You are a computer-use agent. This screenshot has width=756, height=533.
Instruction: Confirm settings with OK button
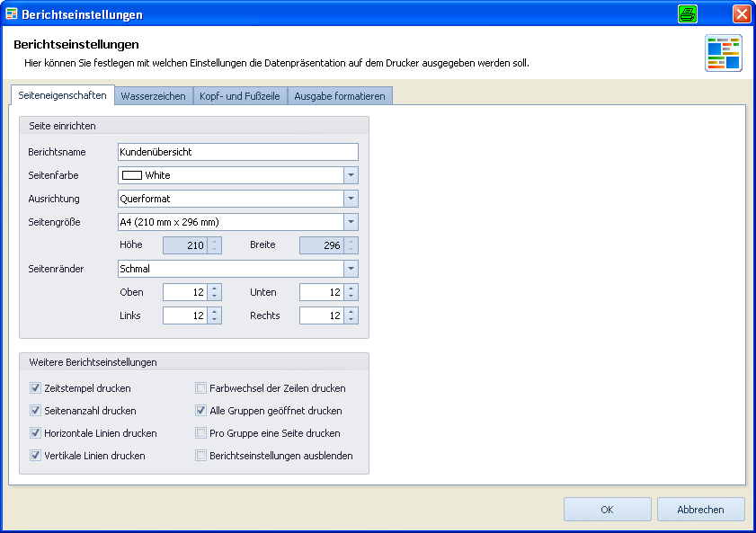point(607,510)
